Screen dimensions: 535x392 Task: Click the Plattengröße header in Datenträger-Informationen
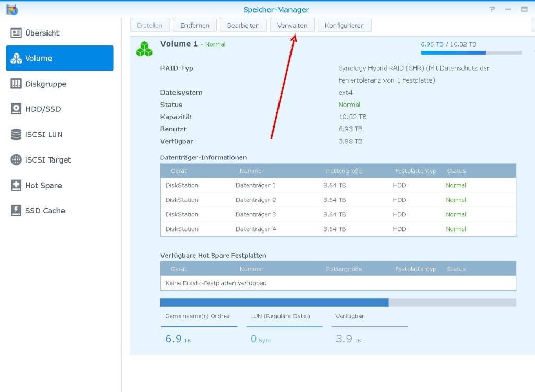click(x=344, y=171)
